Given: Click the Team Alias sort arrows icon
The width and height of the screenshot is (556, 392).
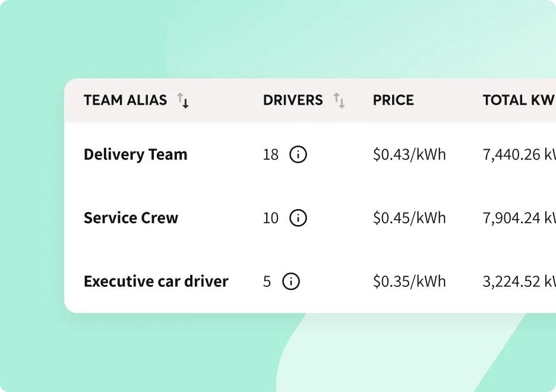Looking at the screenshot, I should point(183,100).
